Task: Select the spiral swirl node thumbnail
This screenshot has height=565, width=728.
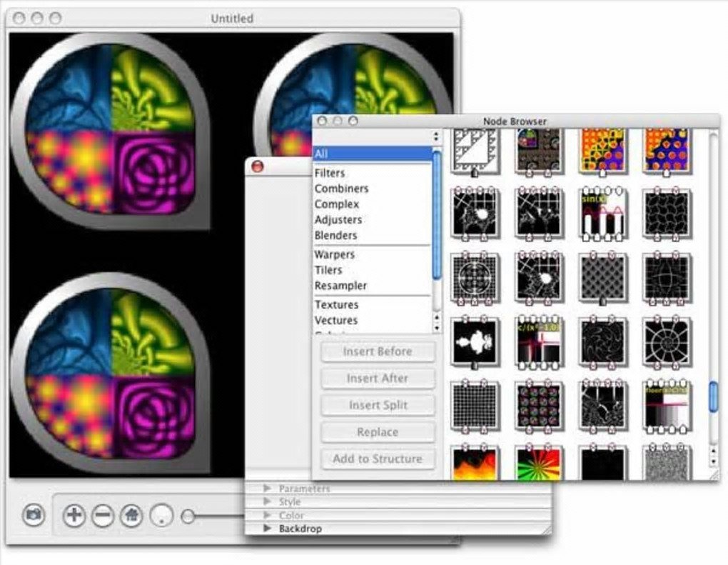Action: tap(602, 343)
